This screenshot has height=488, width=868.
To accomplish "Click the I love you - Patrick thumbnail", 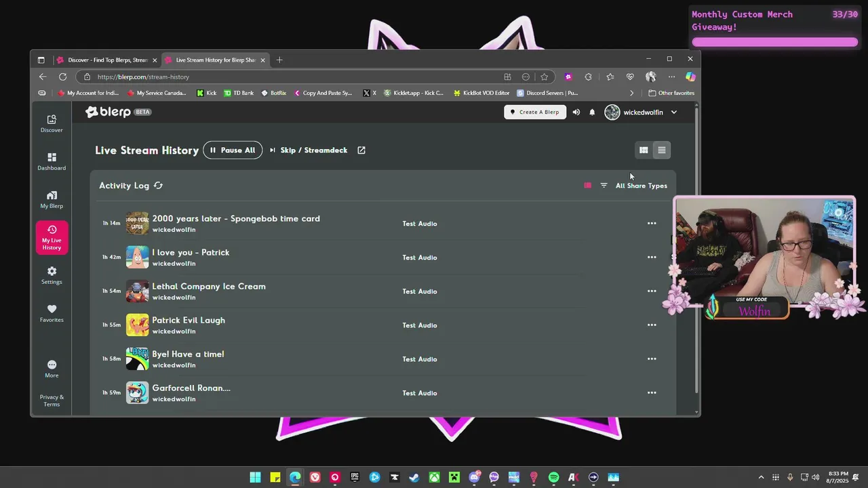I will coord(137,257).
